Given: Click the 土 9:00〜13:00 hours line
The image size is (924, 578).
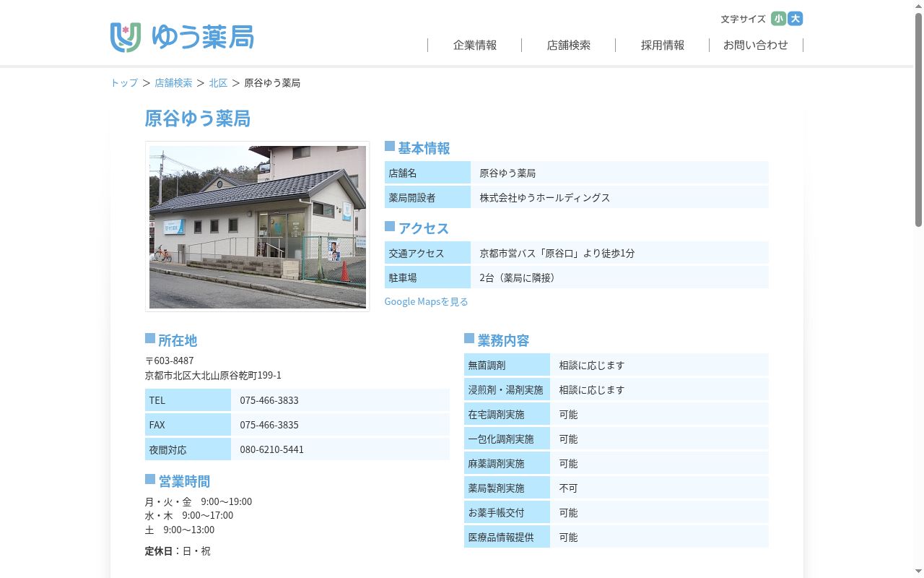Looking at the screenshot, I should tap(180, 530).
